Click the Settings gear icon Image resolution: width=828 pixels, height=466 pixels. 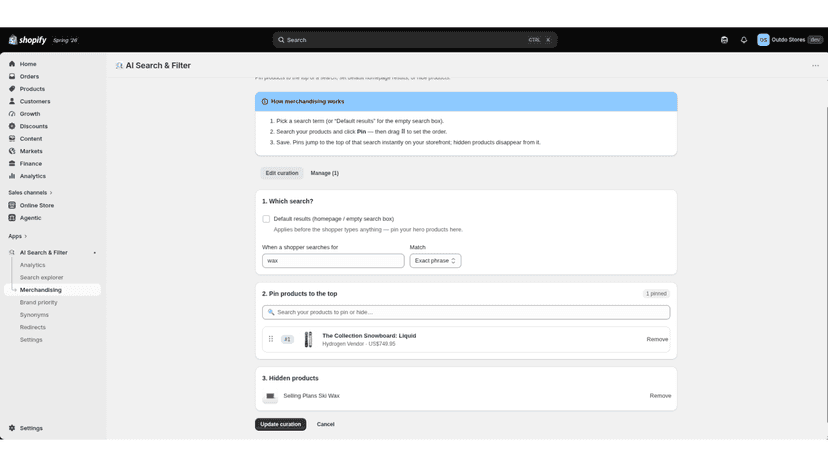coord(12,428)
